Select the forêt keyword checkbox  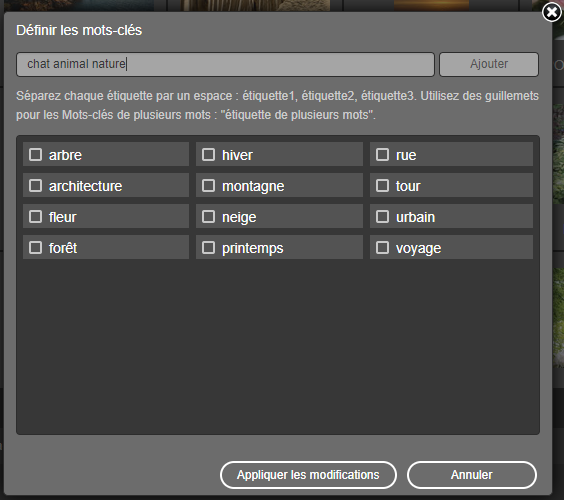pyautogui.click(x=35, y=247)
